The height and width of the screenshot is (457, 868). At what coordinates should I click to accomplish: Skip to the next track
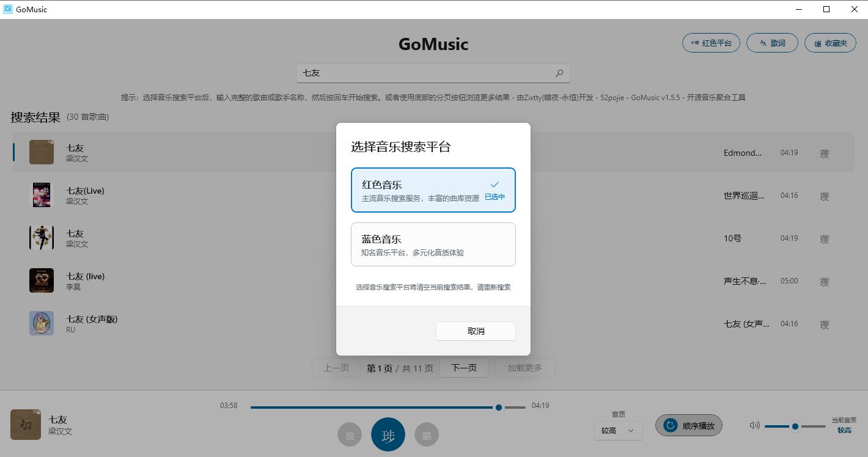[426, 434]
